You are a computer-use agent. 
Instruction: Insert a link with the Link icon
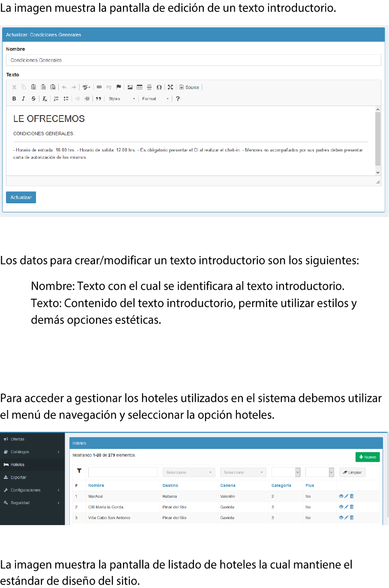(x=99, y=87)
